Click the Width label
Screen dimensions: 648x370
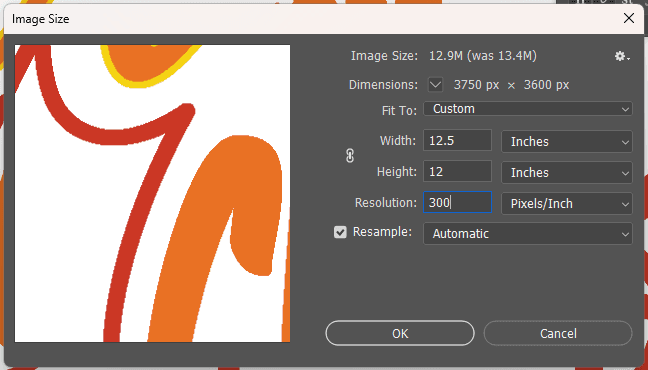[398, 141]
